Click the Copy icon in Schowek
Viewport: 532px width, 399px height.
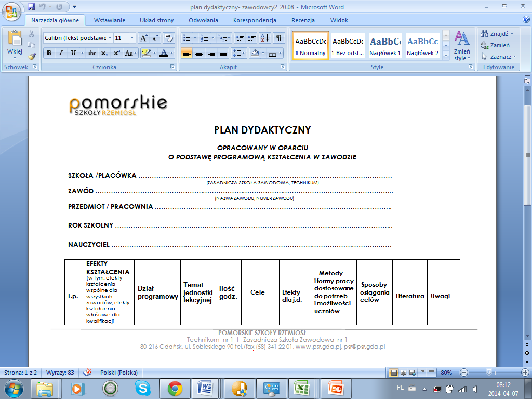click(32, 45)
